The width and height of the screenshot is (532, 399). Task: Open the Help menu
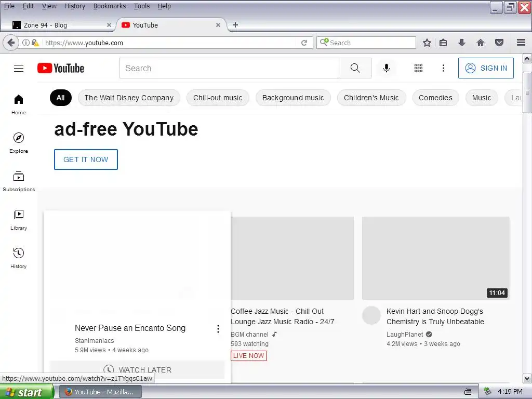click(164, 6)
